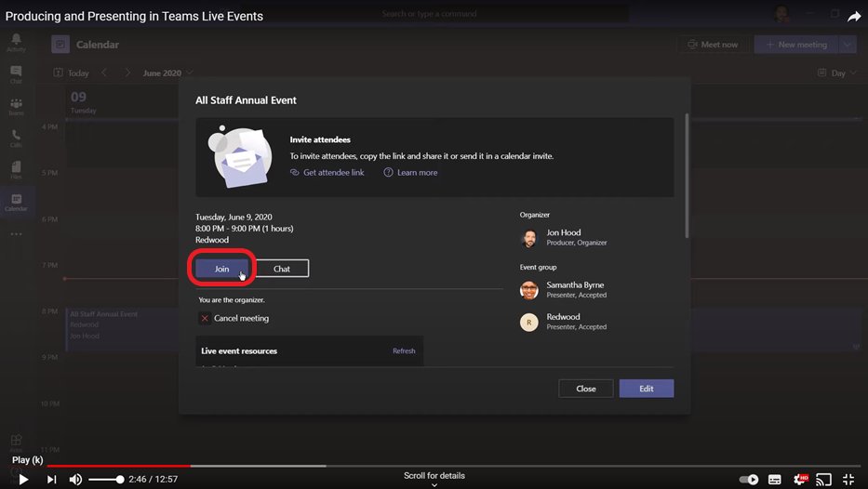Image resolution: width=868 pixels, height=489 pixels.
Task: Open Teams section in the sidebar
Action: 16,106
